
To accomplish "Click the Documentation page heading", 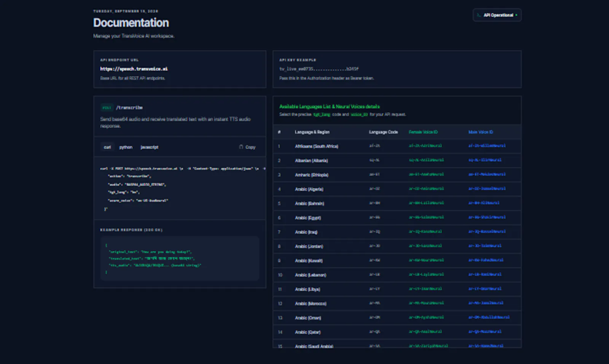I will pos(131,23).
